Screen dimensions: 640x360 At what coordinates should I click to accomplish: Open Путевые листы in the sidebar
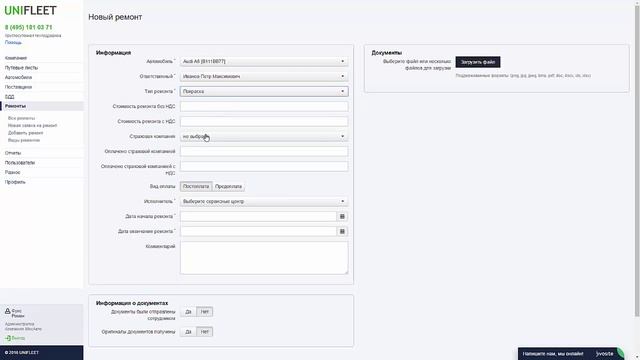[x=21, y=68]
